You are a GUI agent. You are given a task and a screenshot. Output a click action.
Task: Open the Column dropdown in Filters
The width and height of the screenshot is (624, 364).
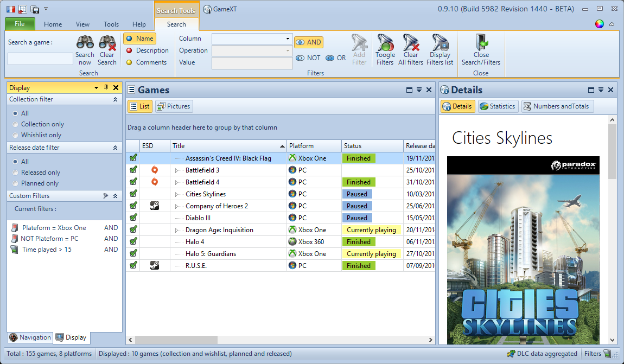coord(288,39)
